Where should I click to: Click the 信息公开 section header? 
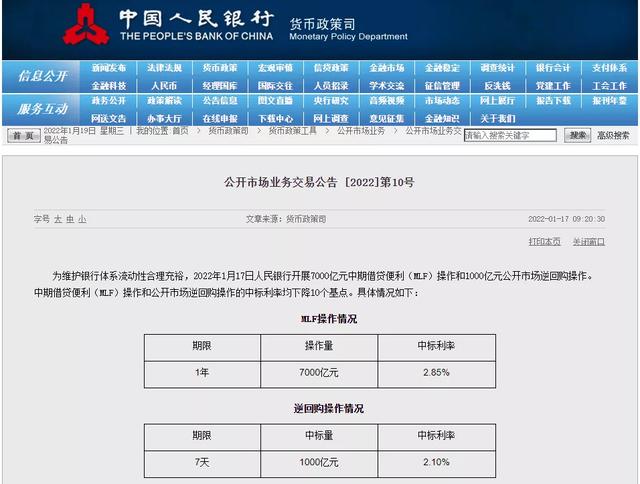pyautogui.click(x=42, y=77)
